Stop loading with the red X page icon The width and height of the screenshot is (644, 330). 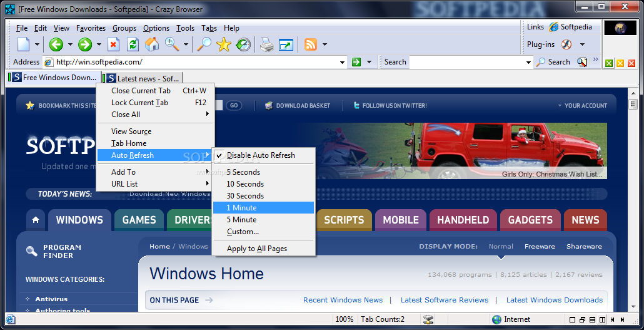(113, 44)
